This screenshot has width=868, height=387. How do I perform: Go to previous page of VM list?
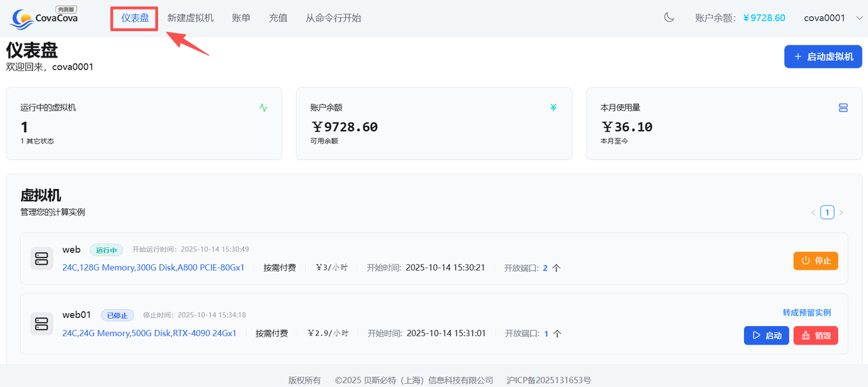tap(813, 213)
